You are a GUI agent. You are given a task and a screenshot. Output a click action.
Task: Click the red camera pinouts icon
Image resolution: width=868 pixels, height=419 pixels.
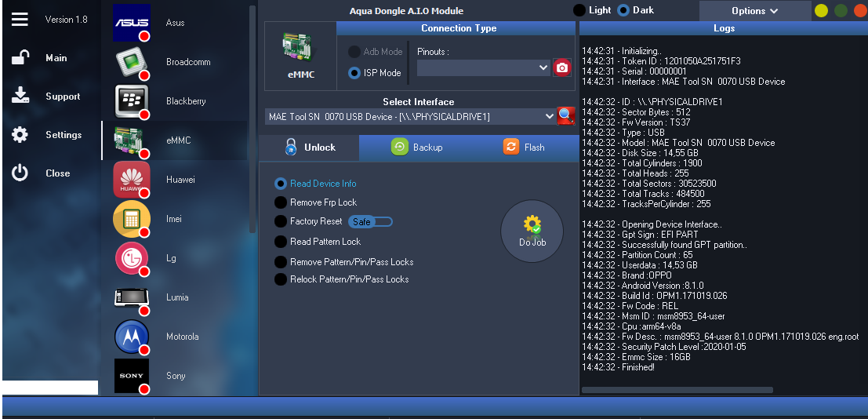[562, 67]
